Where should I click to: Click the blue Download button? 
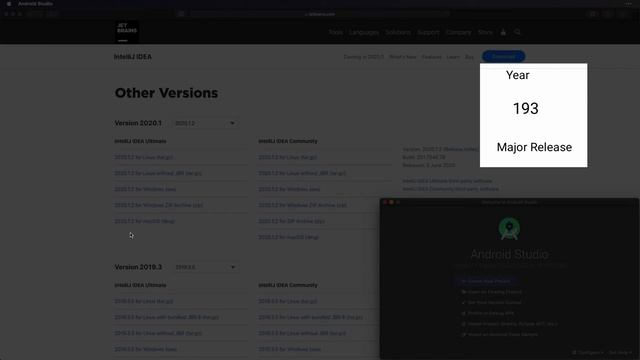coord(503,56)
